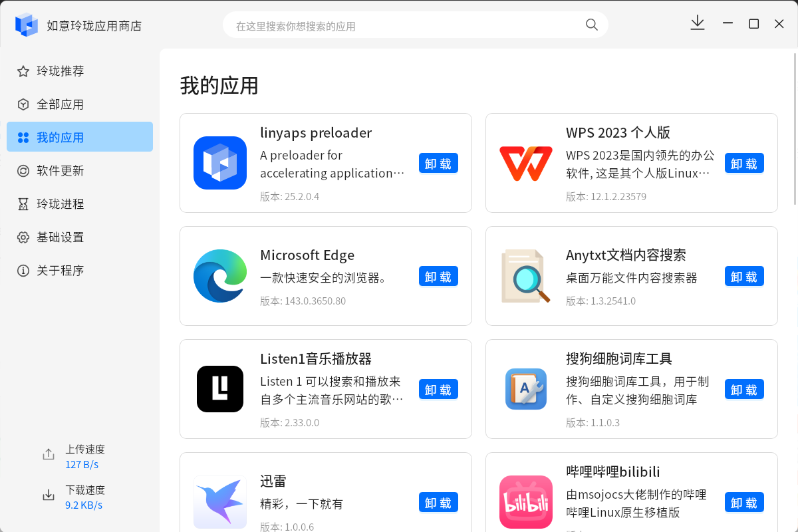Screen dimensions: 798x532
Task: Click the cube icon beside 全部应用
Action: pos(23,104)
